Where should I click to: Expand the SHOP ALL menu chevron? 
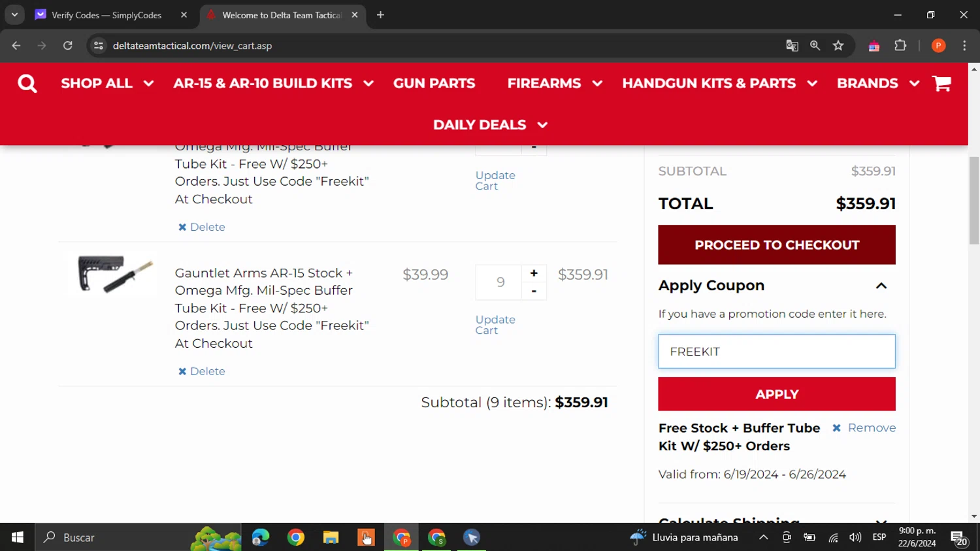coord(148,84)
